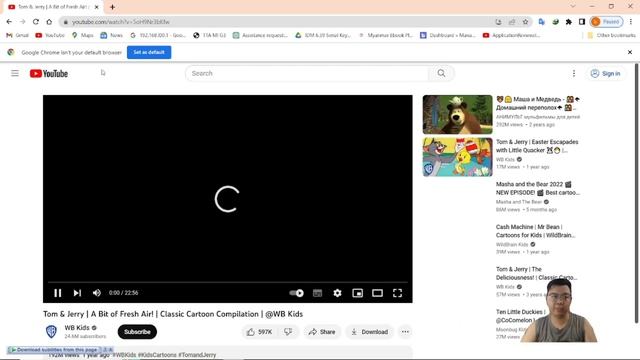Screen dimensions: 640x360
Task: Like the video (597K)
Action: (259, 332)
